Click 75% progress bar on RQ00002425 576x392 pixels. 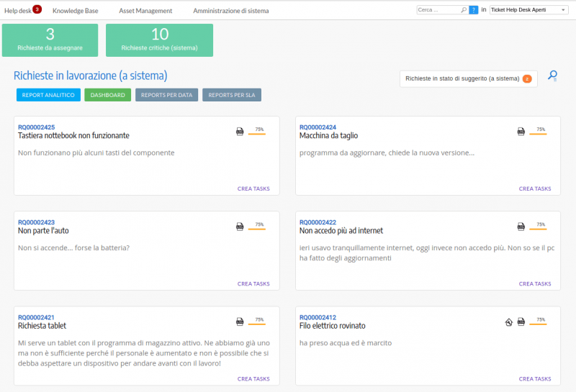tap(257, 131)
